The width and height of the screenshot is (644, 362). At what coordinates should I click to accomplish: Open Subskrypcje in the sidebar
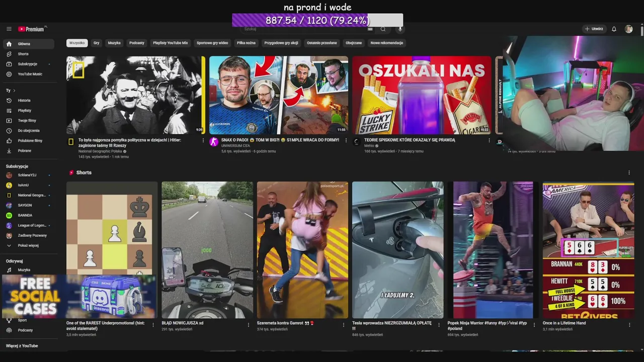click(28, 64)
